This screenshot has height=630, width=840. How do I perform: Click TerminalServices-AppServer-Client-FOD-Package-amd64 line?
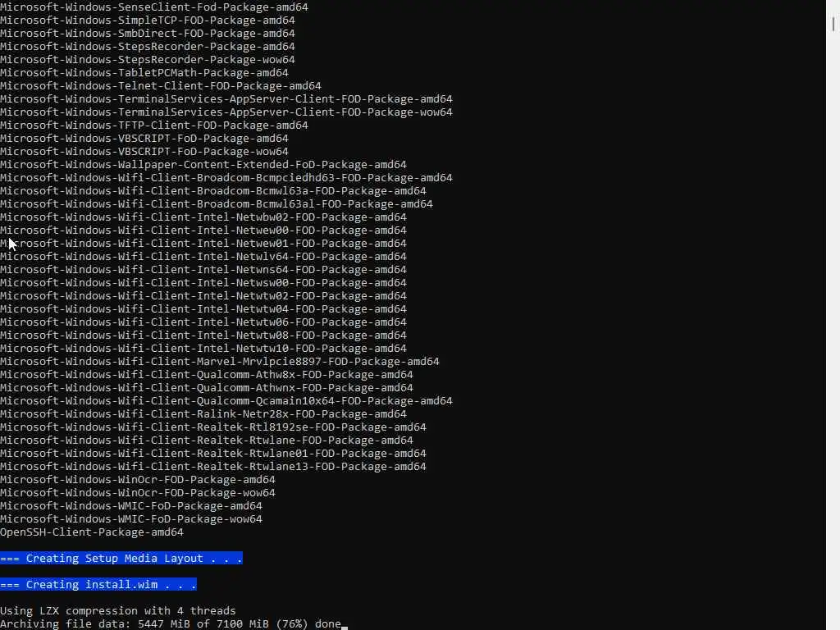pos(226,99)
